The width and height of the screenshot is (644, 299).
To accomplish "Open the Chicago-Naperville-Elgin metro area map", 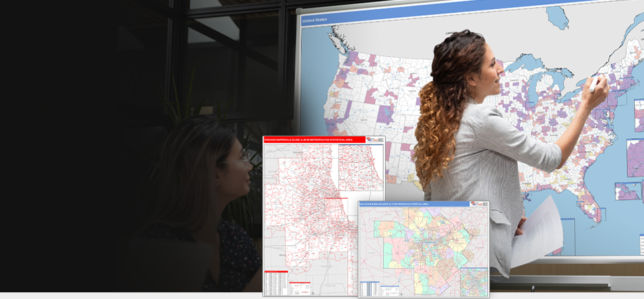I will (x=323, y=216).
